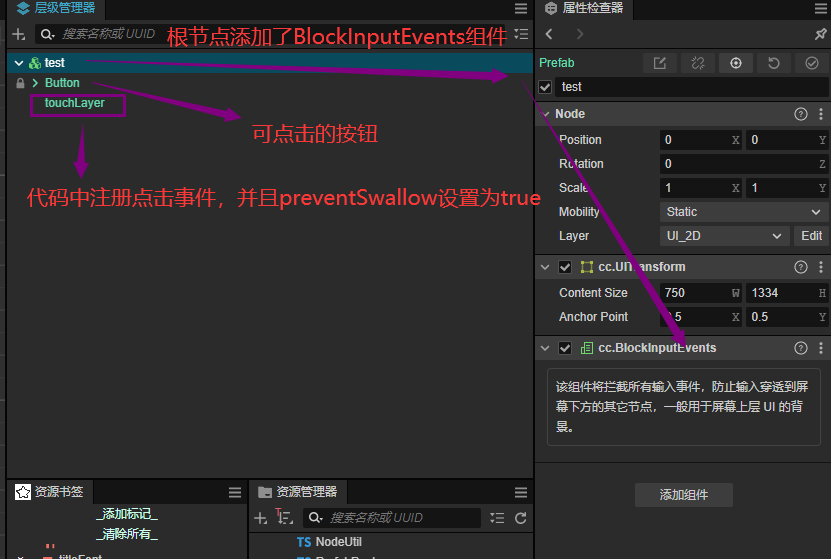Click the Anchor Point Y field 0.5
The height and width of the screenshot is (559, 831).
click(x=787, y=317)
